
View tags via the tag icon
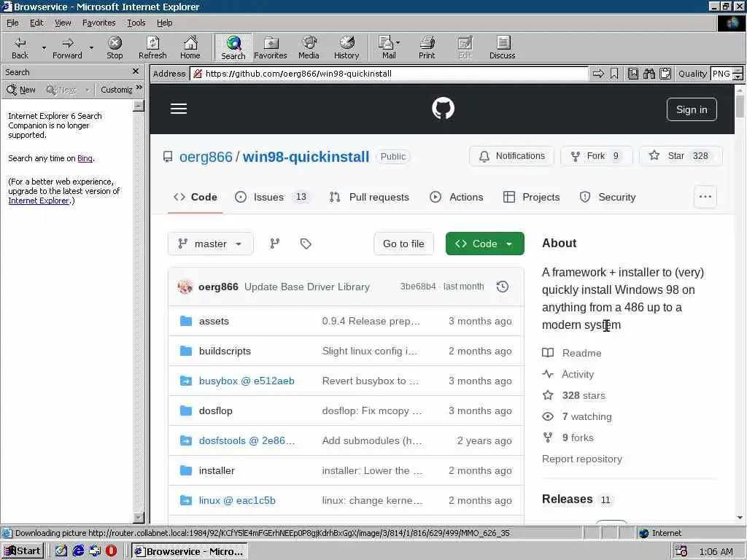coord(306,244)
